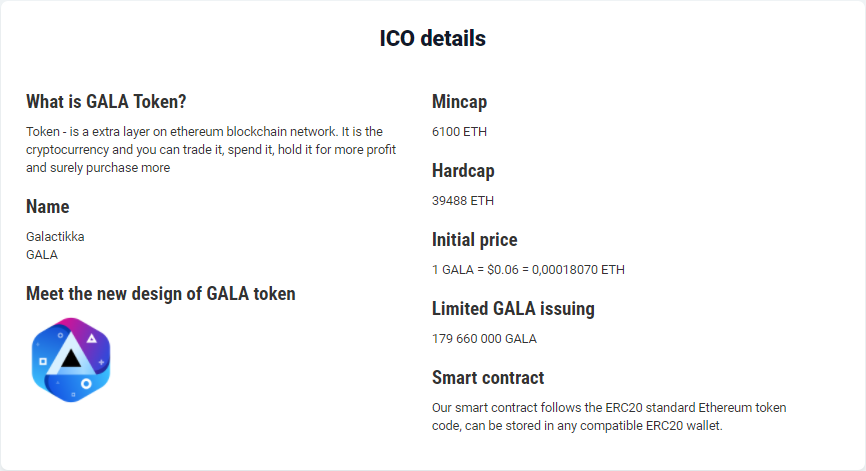866x471 pixels.
Task: Click the "ICO details" page heading
Action: (432, 39)
